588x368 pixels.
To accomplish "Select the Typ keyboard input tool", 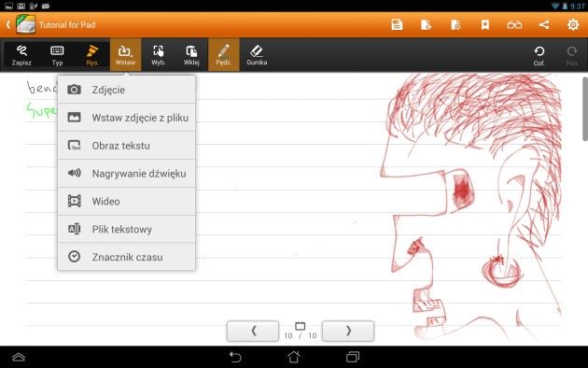I will 57,55.
